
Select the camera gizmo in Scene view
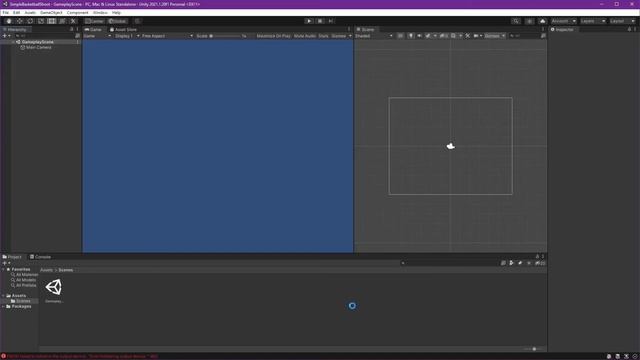click(451, 146)
